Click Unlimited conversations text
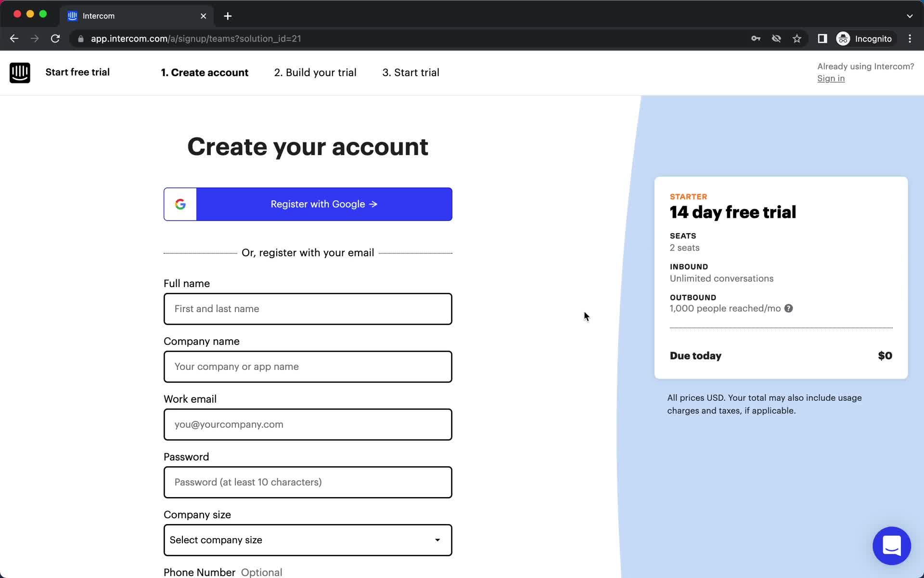 tap(721, 278)
